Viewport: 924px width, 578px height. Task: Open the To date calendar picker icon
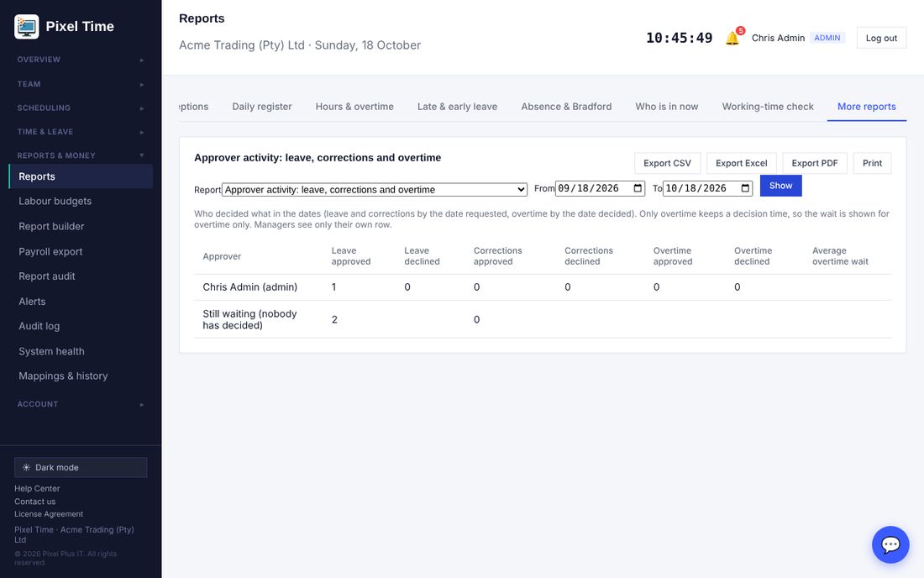745,188
